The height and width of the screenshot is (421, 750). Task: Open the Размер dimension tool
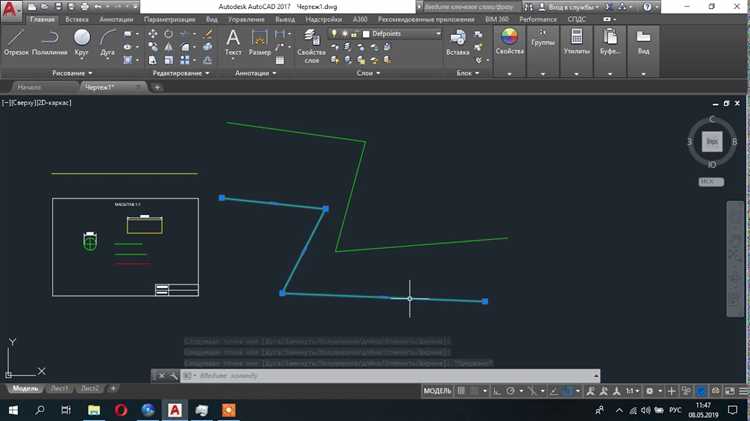tap(259, 43)
